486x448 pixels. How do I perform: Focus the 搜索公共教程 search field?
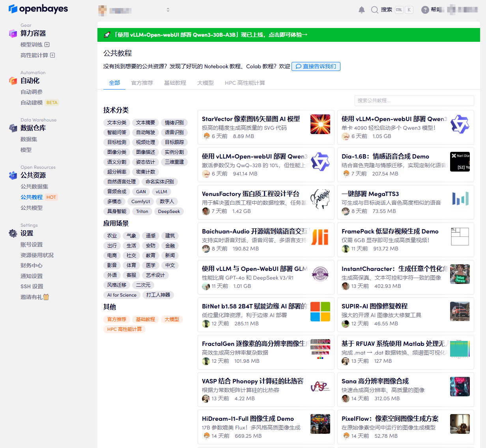point(414,101)
